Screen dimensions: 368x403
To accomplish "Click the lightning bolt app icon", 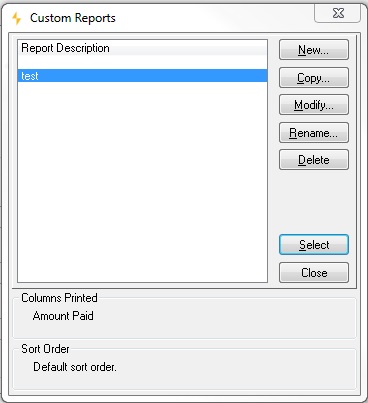I will point(16,18).
